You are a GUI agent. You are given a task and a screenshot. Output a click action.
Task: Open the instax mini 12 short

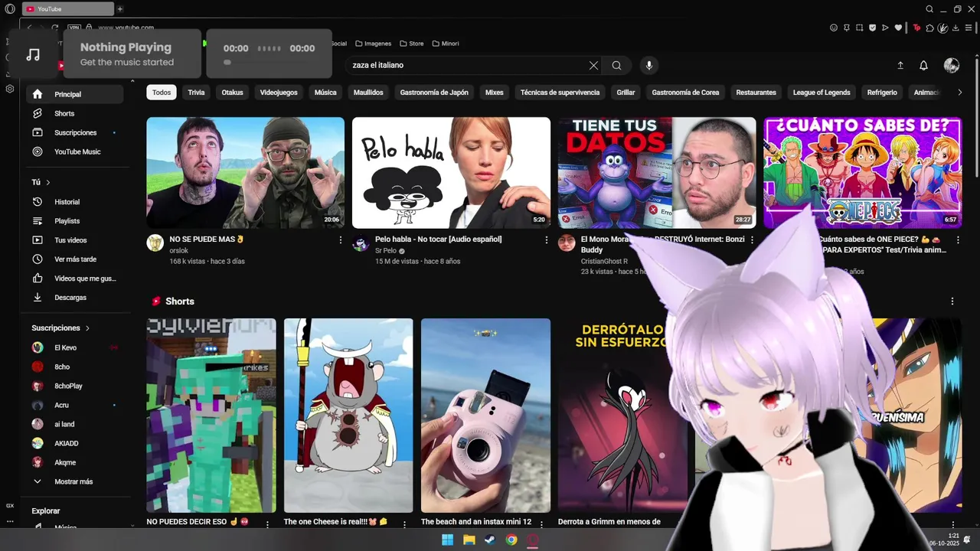[x=485, y=416]
